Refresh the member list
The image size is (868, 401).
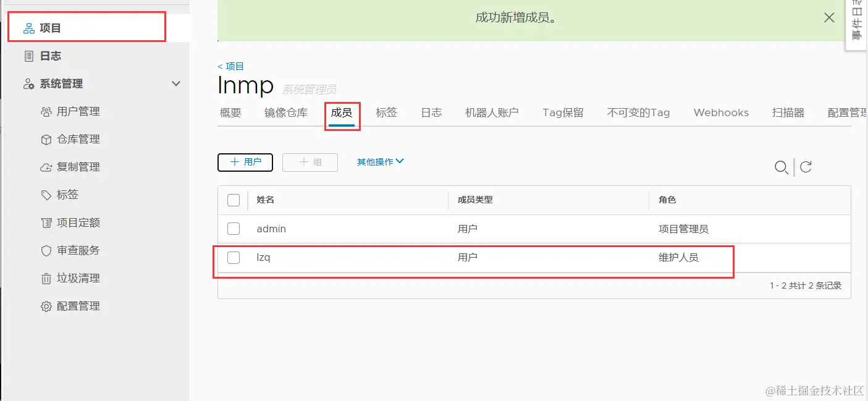click(806, 167)
